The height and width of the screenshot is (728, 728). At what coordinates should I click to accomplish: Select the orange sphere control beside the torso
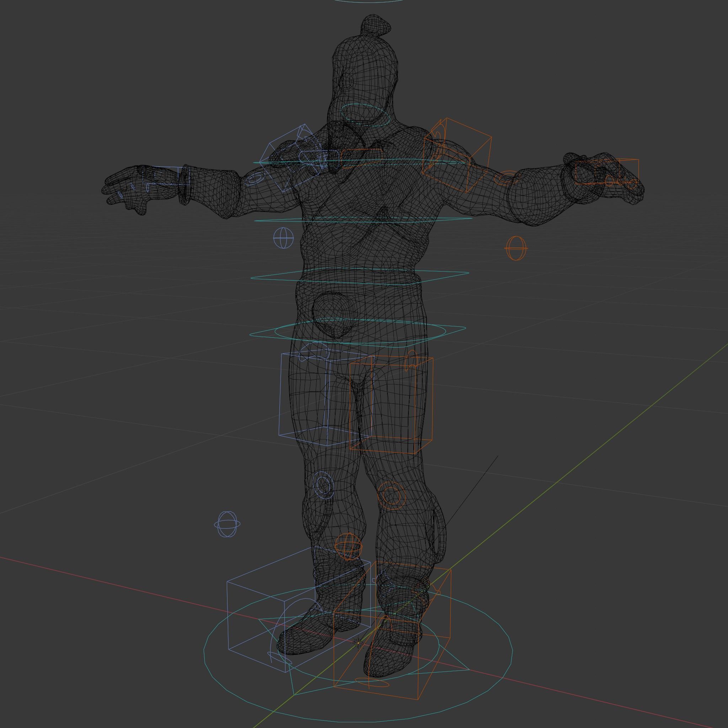click(516, 248)
